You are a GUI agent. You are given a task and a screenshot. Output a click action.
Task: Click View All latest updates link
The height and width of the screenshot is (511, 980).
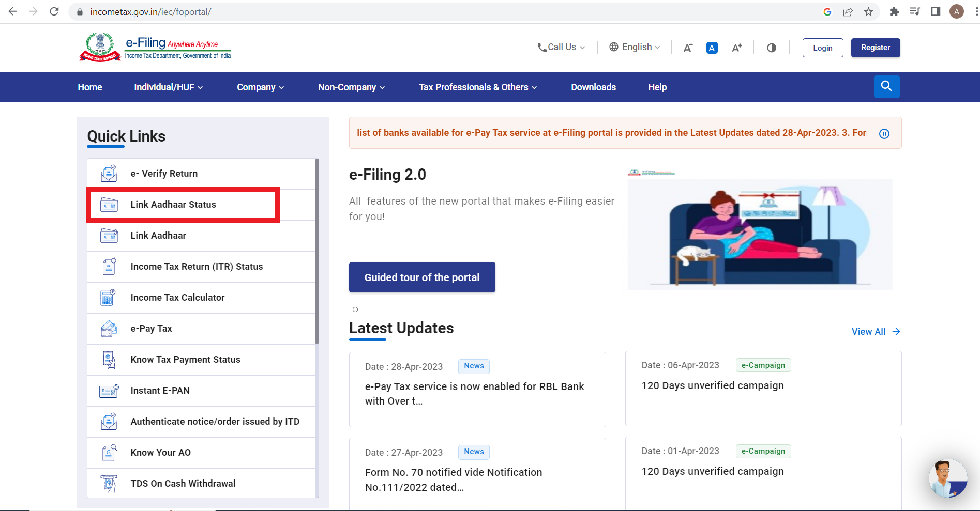click(x=876, y=332)
